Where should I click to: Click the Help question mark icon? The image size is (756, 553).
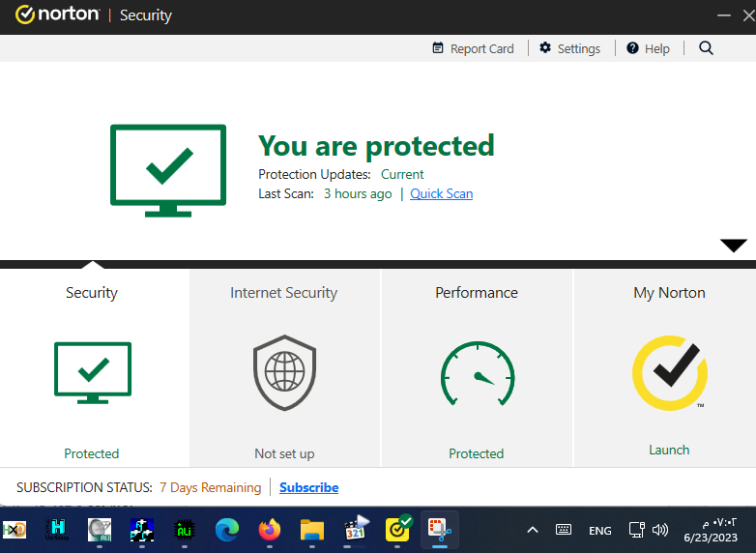632,48
